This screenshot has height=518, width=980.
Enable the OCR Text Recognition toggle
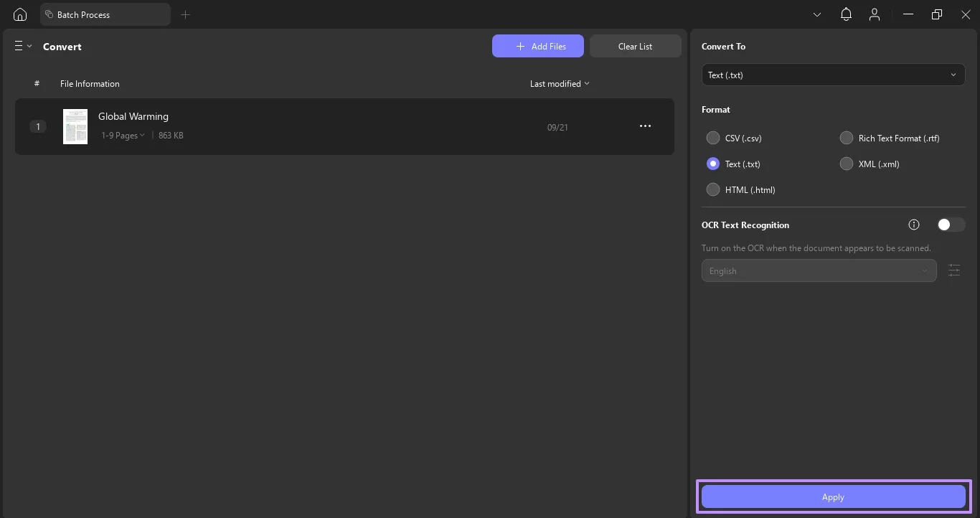[x=950, y=225]
